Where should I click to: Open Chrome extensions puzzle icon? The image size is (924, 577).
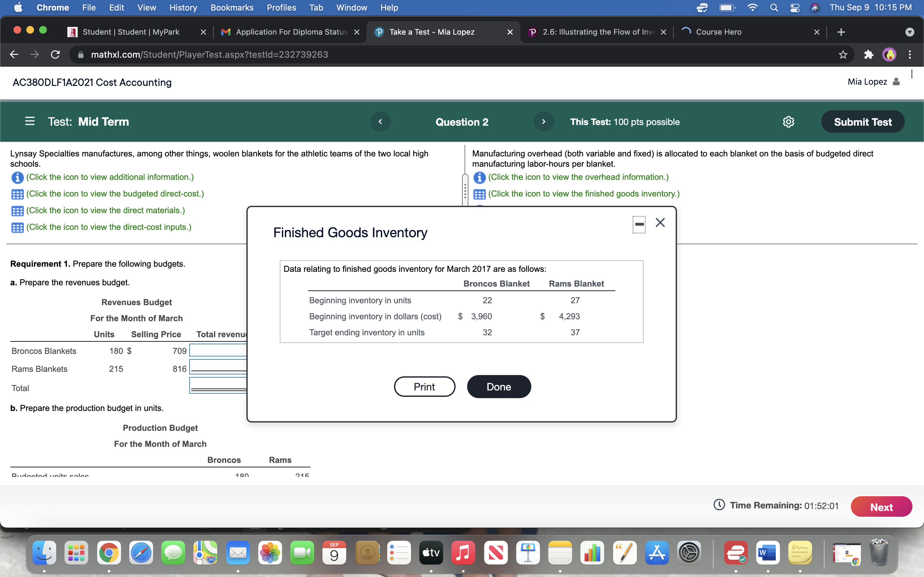(x=868, y=54)
